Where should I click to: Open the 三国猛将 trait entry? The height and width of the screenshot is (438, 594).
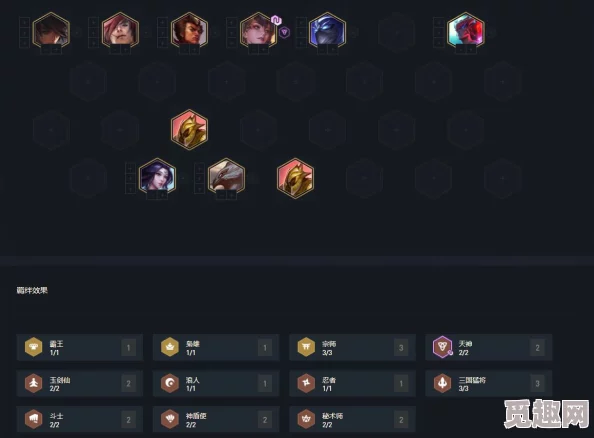489,383
